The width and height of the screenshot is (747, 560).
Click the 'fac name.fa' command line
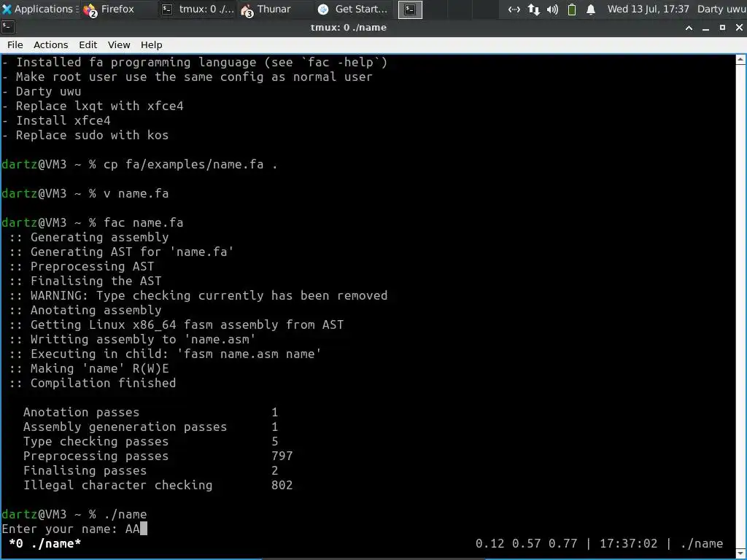(x=93, y=223)
